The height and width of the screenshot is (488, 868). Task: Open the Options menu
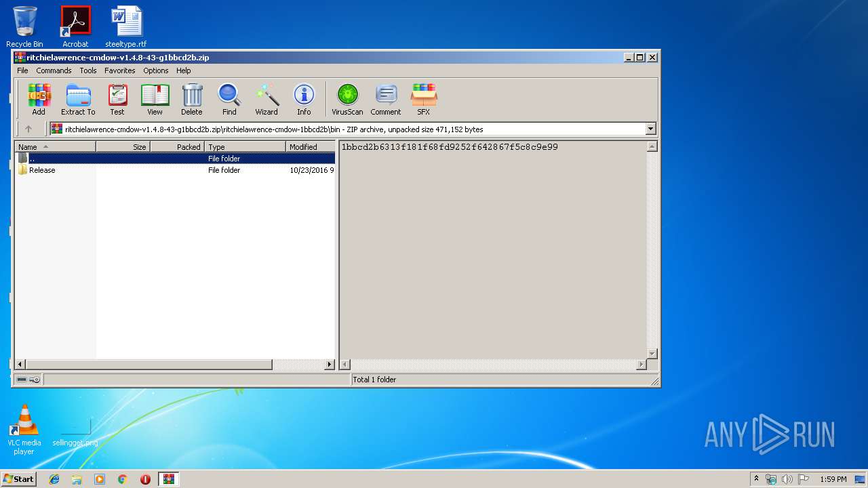click(156, 70)
